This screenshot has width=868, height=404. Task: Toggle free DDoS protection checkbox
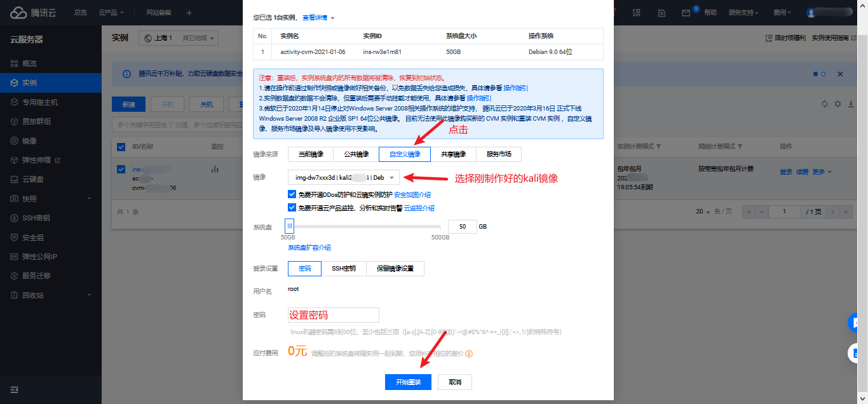tap(292, 194)
